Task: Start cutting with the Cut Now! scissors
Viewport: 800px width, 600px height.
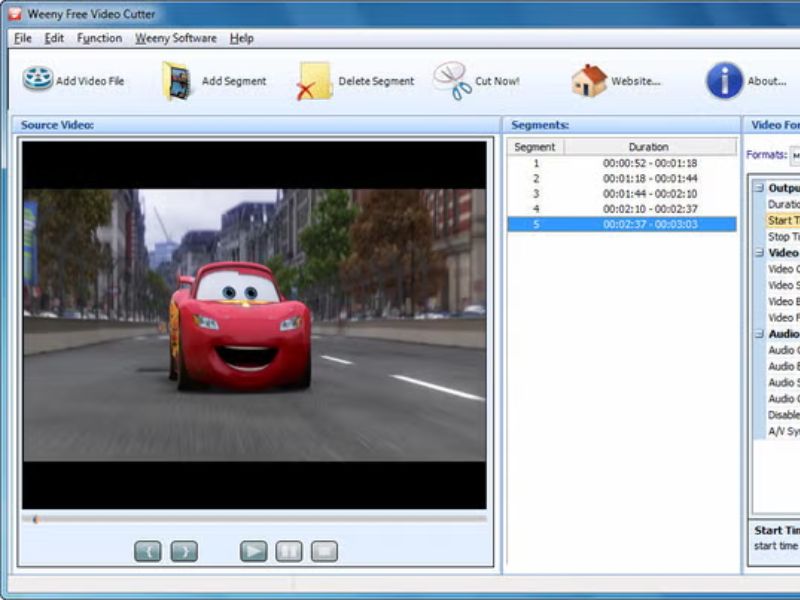Action: (x=452, y=80)
